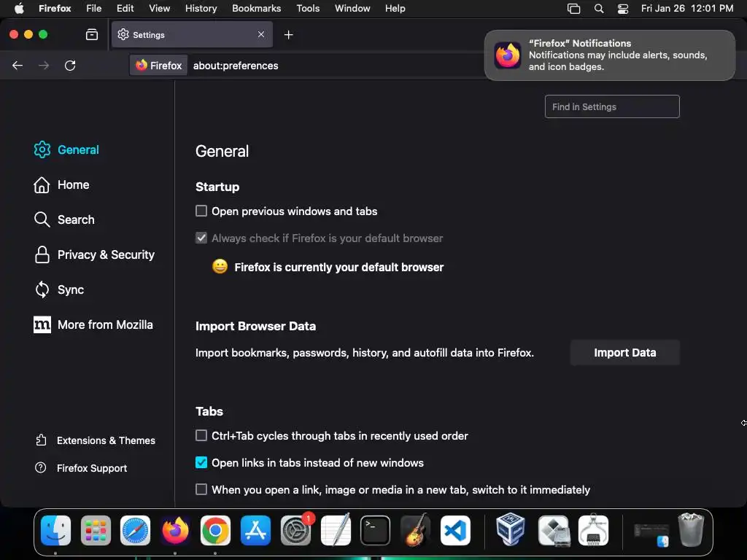Image resolution: width=747 pixels, height=560 pixels.
Task: Click the date and time in menu bar
Action: pos(687,9)
